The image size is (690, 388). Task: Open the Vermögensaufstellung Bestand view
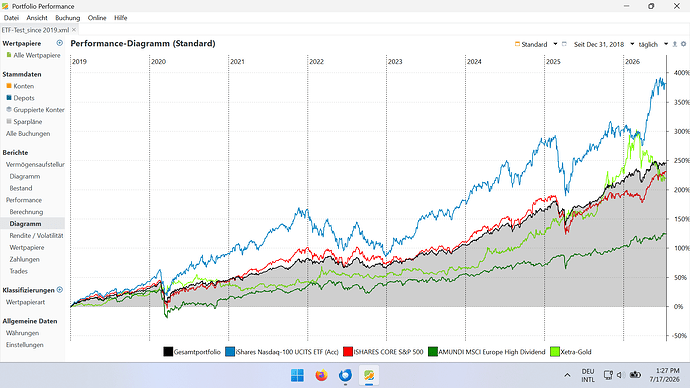[21, 188]
